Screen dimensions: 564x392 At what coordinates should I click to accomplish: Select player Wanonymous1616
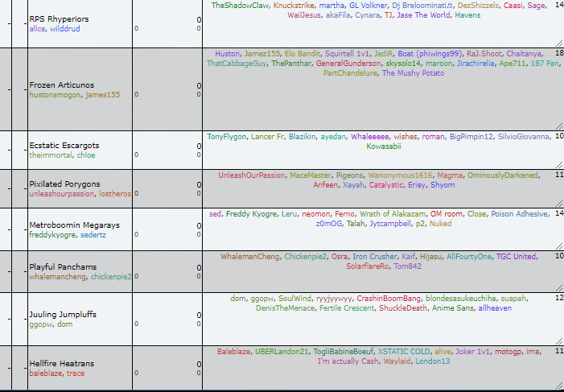click(x=400, y=175)
